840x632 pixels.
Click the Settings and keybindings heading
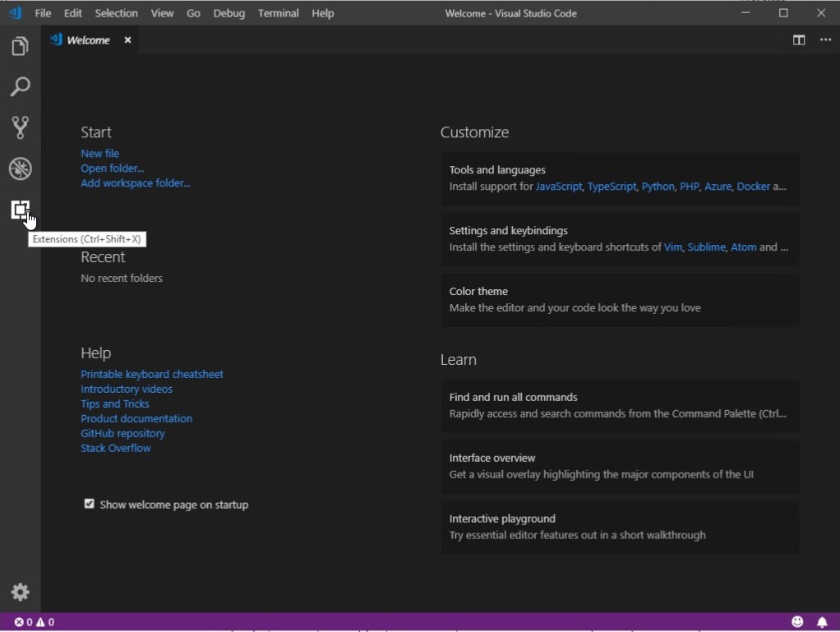coord(509,231)
